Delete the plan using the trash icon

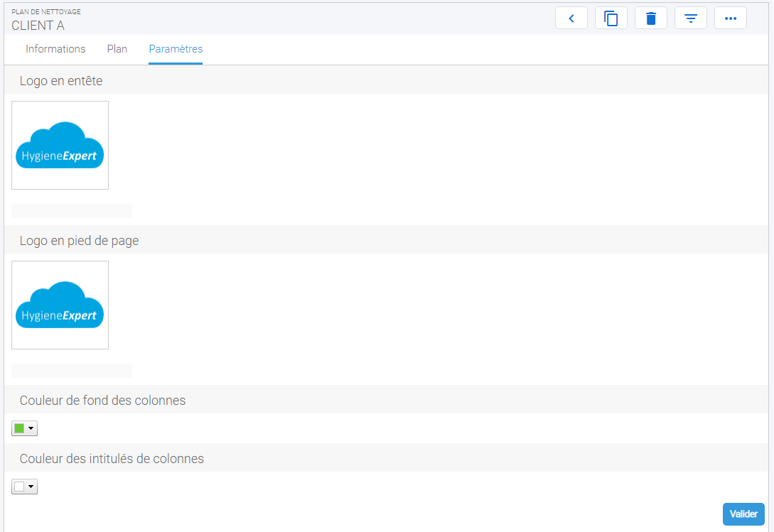click(x=650, y=18)
